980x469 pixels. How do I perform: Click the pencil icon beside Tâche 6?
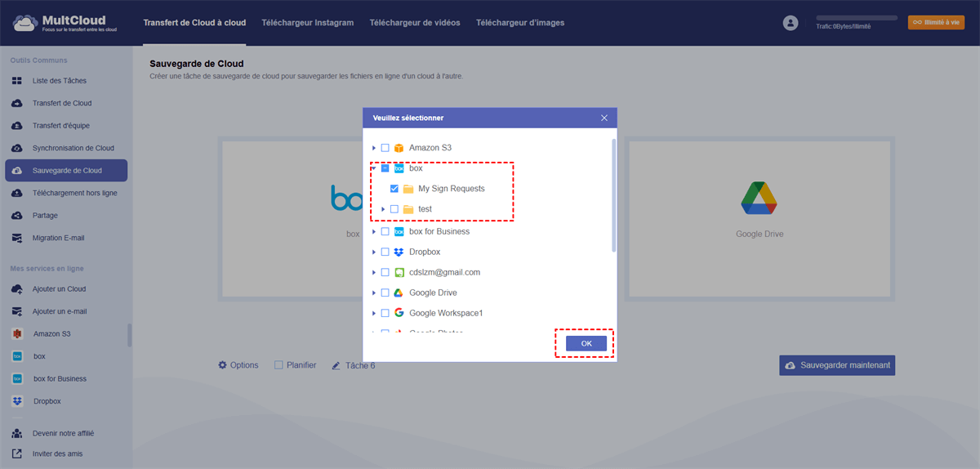coord(336,365)
